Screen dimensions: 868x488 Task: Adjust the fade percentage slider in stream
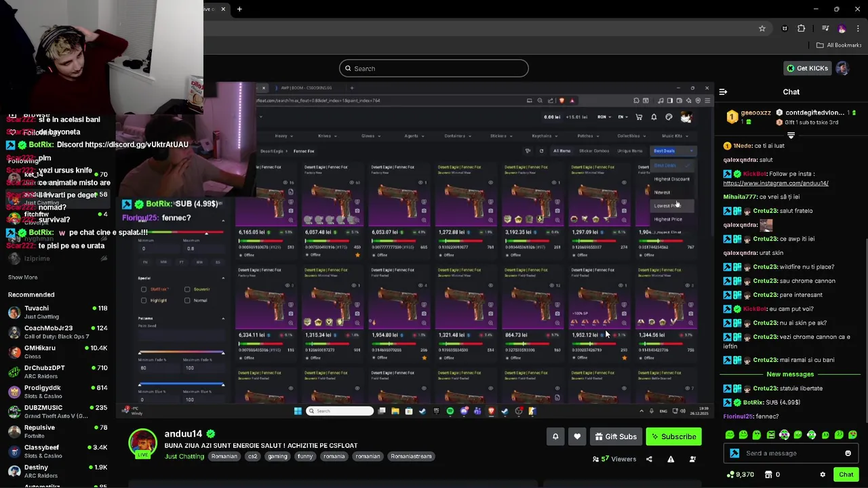click(x=181, y=353)
